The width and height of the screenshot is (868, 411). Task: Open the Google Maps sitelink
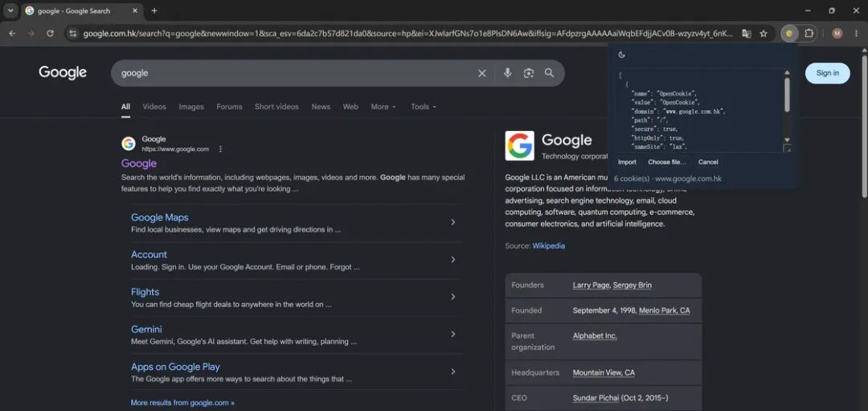[x=159, y=218]
